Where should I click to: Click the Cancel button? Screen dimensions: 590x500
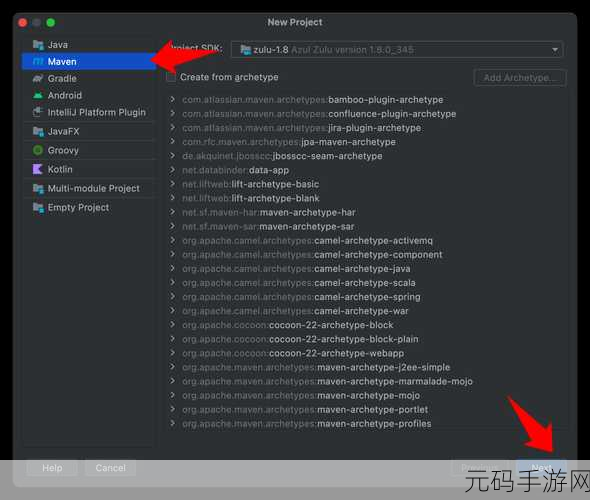click(x=110, y=468)
